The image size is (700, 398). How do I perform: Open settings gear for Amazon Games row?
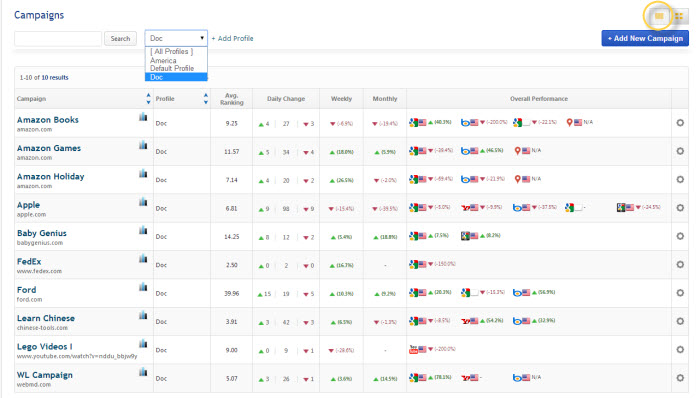(x=680, y=151)
